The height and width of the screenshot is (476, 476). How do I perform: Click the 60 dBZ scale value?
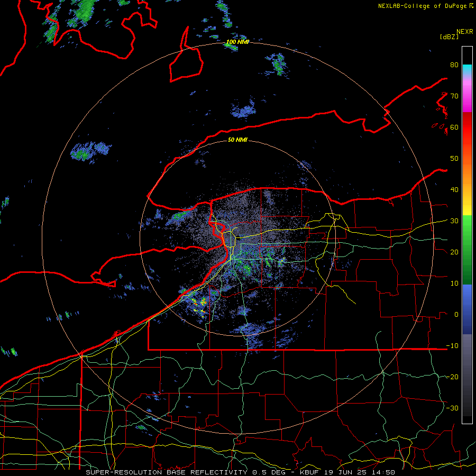click(x=454, y=127)
